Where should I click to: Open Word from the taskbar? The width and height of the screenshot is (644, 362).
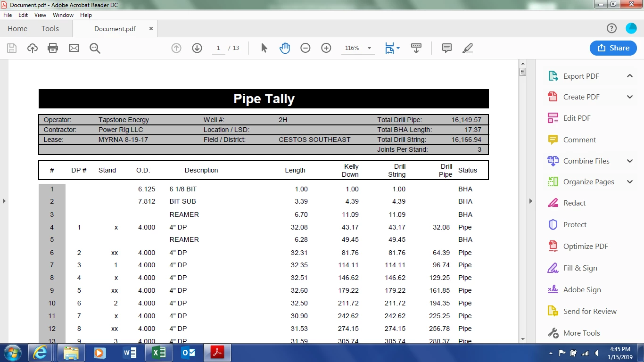coord(129,353)
